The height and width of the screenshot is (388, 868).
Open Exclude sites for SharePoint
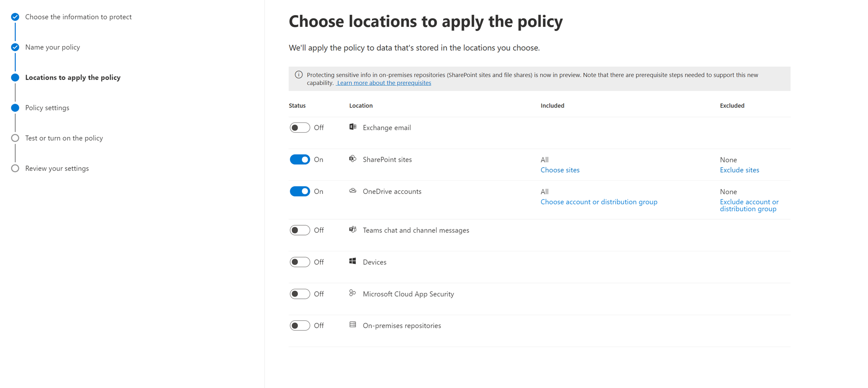coord(740,170)
